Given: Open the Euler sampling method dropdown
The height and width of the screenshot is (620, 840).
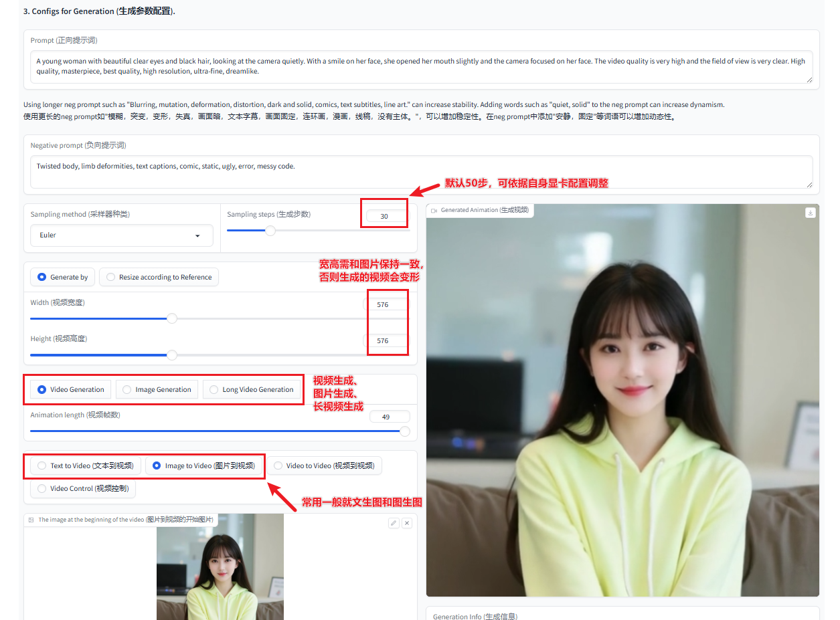Looking at the screenshot, I should click(121, 235).
